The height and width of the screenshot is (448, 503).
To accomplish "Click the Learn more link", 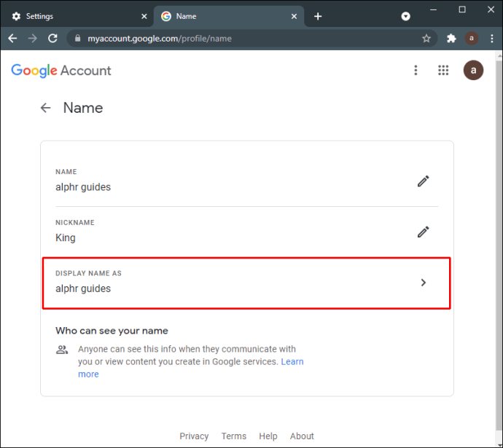I will click(190, 368).
